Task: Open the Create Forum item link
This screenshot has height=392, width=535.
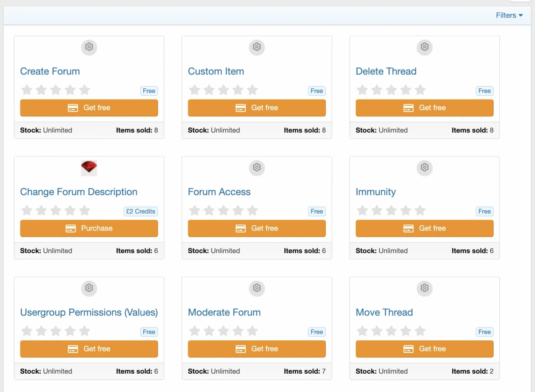Action: (x=50, y=71)
